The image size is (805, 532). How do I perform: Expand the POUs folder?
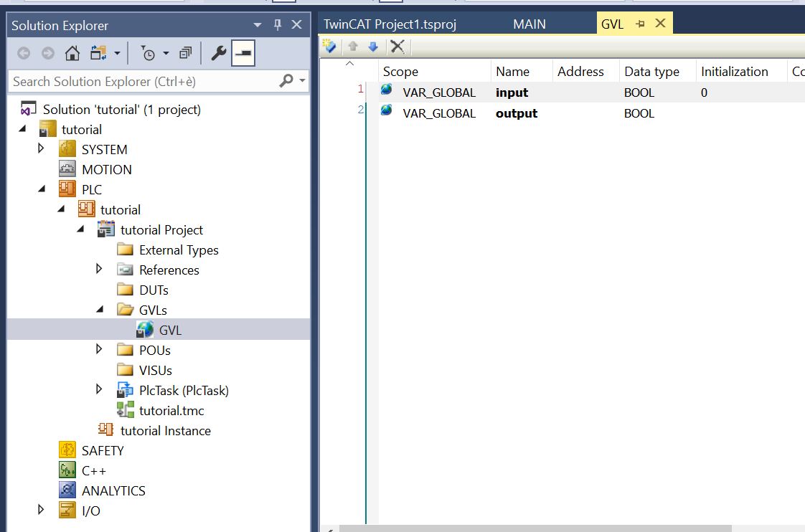(x=100, y=350)
